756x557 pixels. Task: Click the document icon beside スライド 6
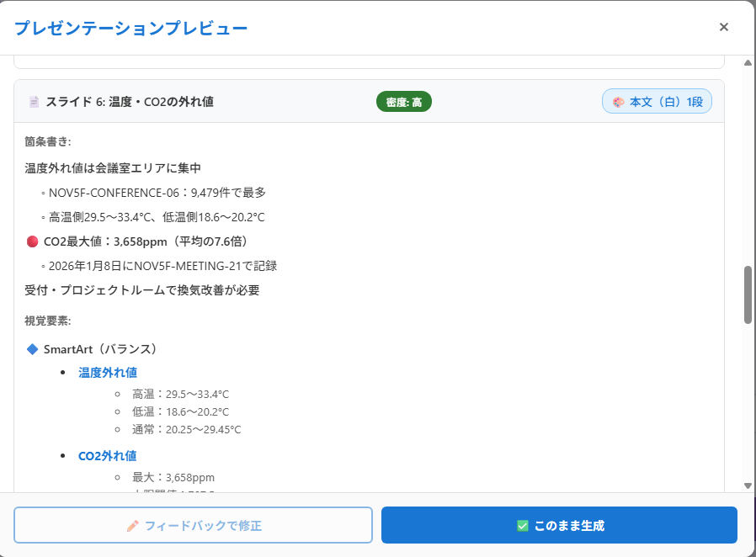point(35,102)
